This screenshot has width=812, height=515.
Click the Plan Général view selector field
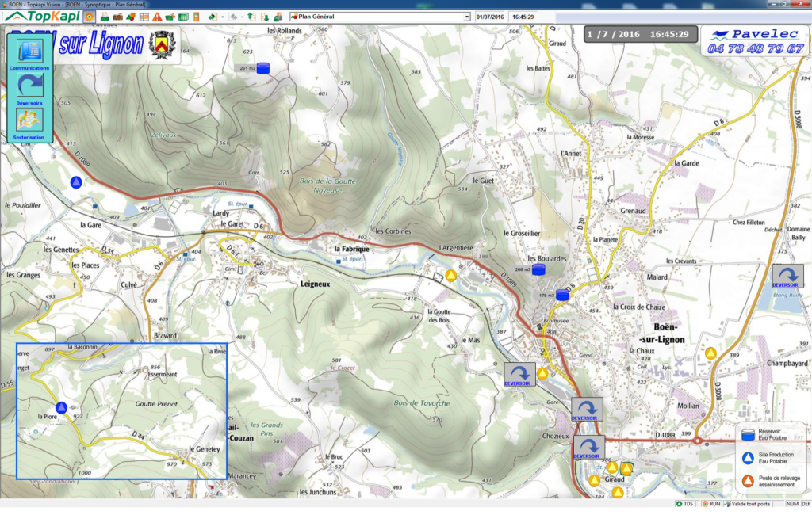[380, 17]
